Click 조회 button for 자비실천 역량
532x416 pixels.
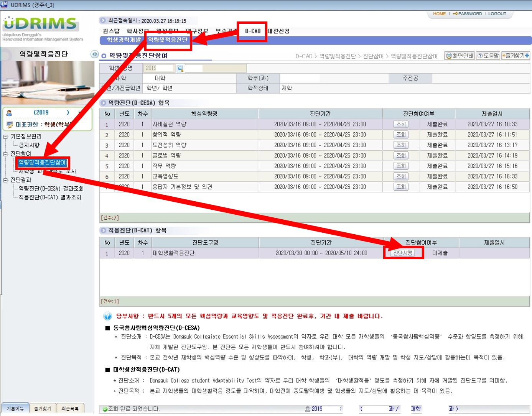(401, 124)
